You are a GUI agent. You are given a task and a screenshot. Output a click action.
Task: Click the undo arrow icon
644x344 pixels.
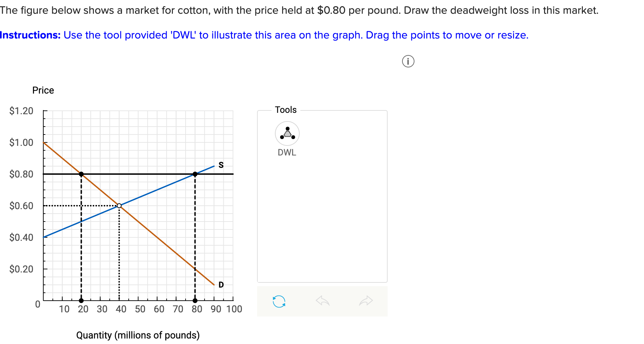323,301
